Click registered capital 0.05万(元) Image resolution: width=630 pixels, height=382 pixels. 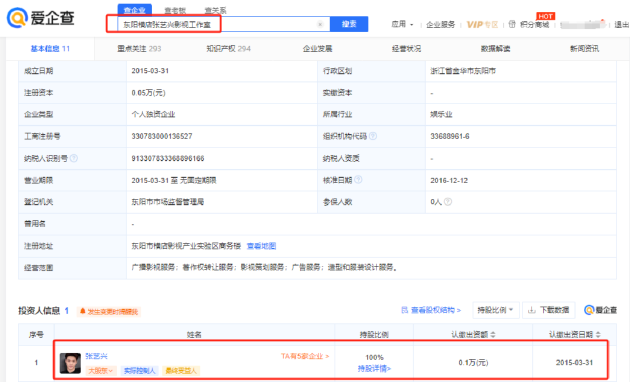pyautogui.click(x=148, y=92)
